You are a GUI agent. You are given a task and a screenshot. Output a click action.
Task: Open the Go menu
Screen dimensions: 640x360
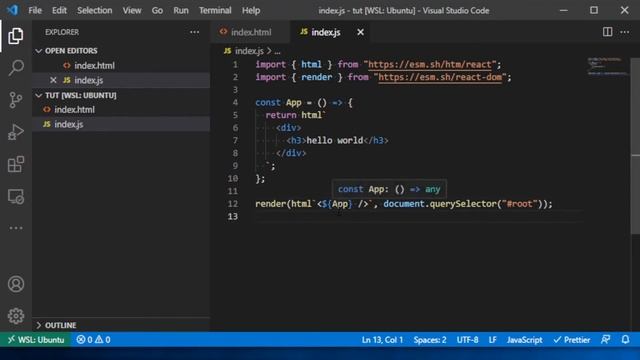click(x=157, y=10)
